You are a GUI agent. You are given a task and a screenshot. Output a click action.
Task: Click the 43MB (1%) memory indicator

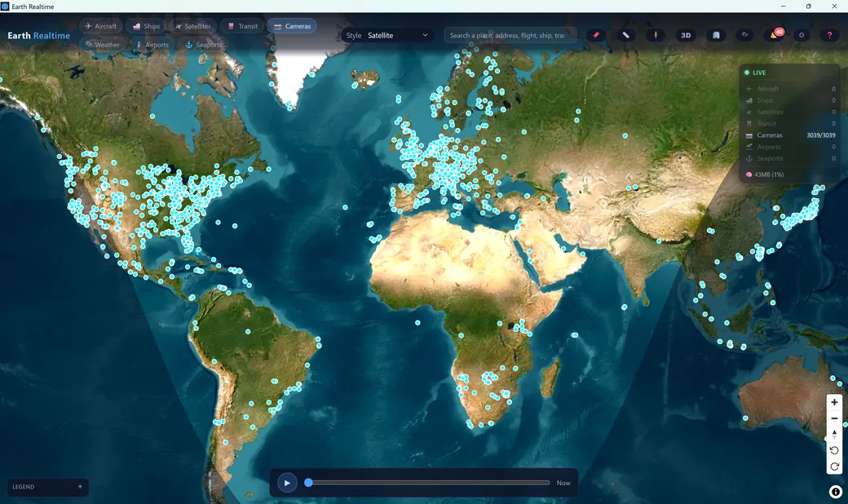coord(765,175)
